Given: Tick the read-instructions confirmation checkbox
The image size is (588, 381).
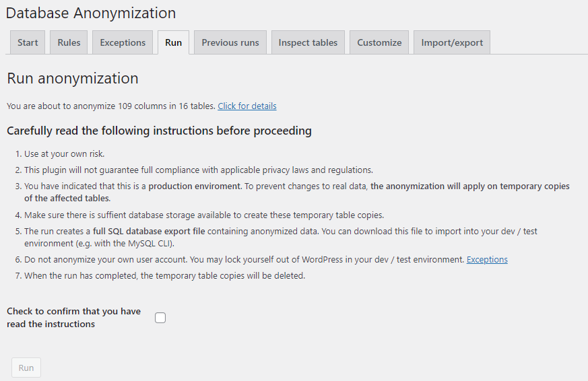Looking at the screenshot, I should 160,318.
